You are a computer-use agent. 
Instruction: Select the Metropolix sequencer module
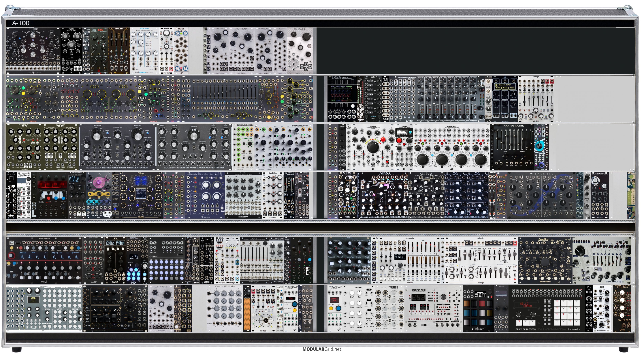[x=410, y=260]
